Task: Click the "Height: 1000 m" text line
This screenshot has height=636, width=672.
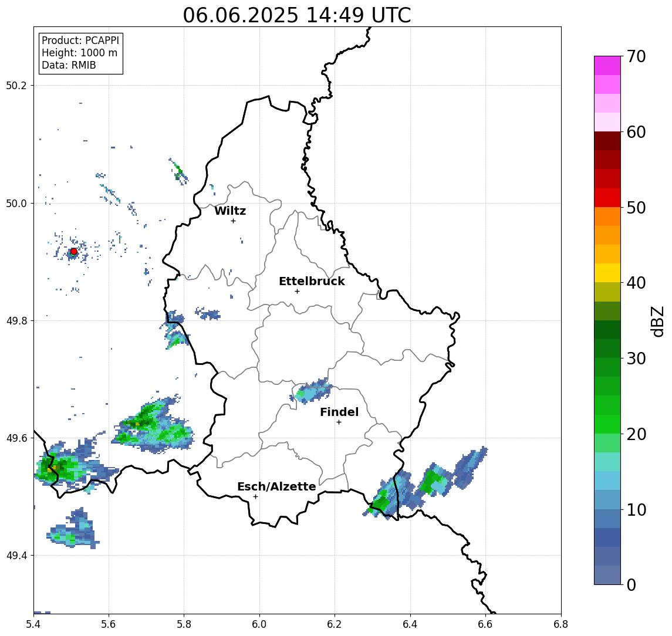Action: coord(79,53)
